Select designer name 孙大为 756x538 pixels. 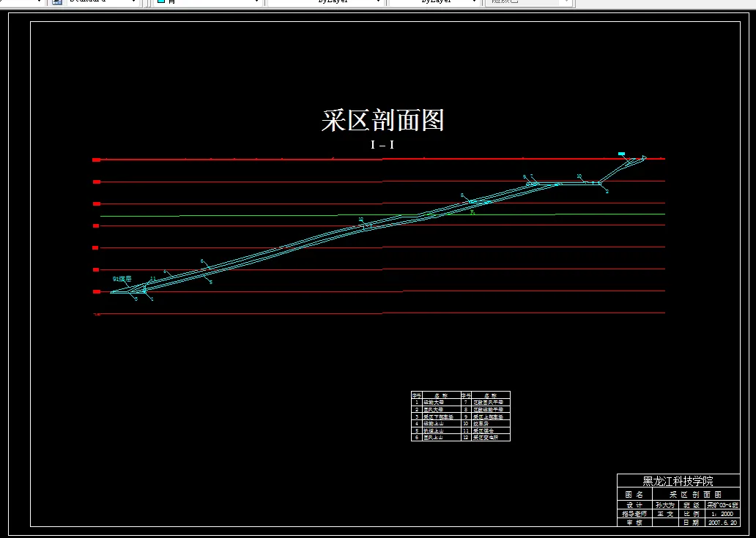click(x=665, y=505)
